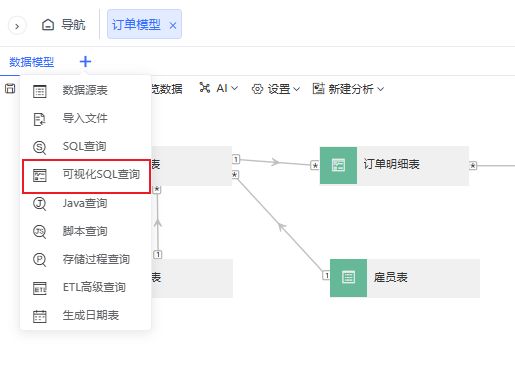Click the 1 marker beside 雇员表
Image resolution: width=515 pixels, height=391 pixels.
point(326,275)
